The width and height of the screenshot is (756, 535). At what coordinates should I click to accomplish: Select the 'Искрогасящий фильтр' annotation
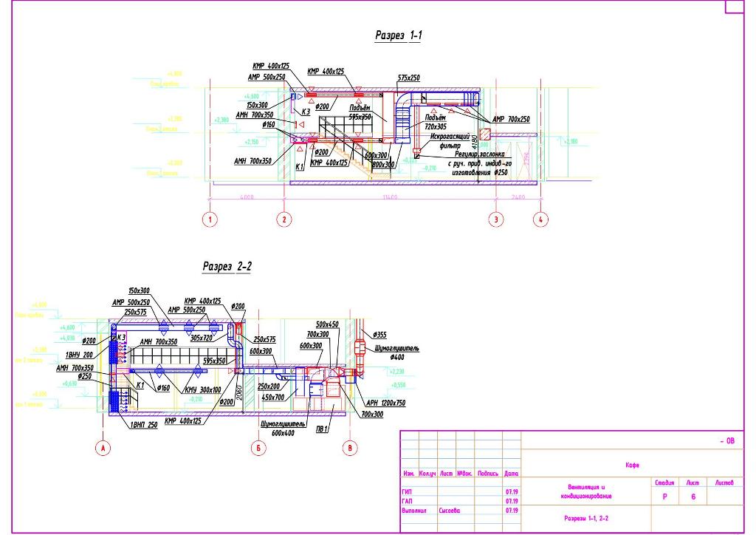pos(450,141)
